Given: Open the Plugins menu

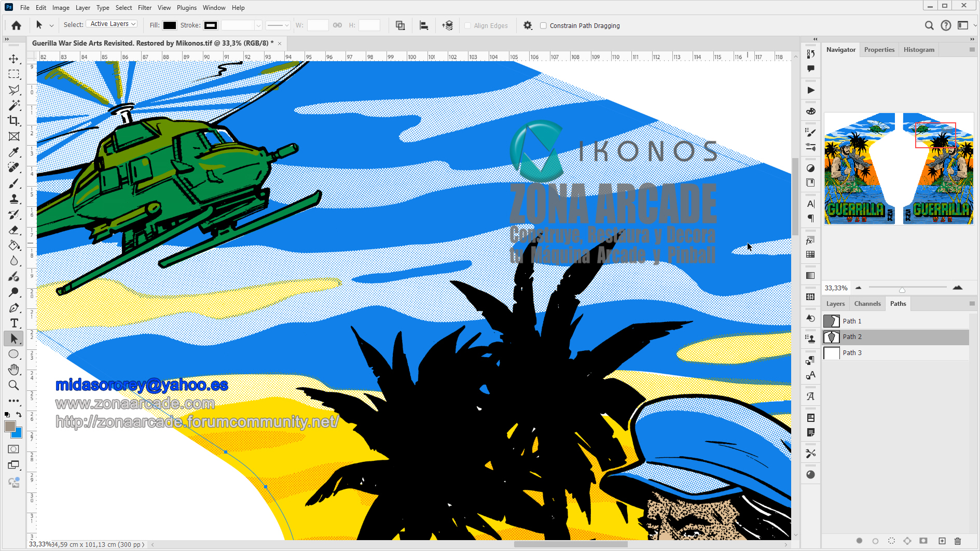Looking at the screenshot, I should tap(187, 8).
